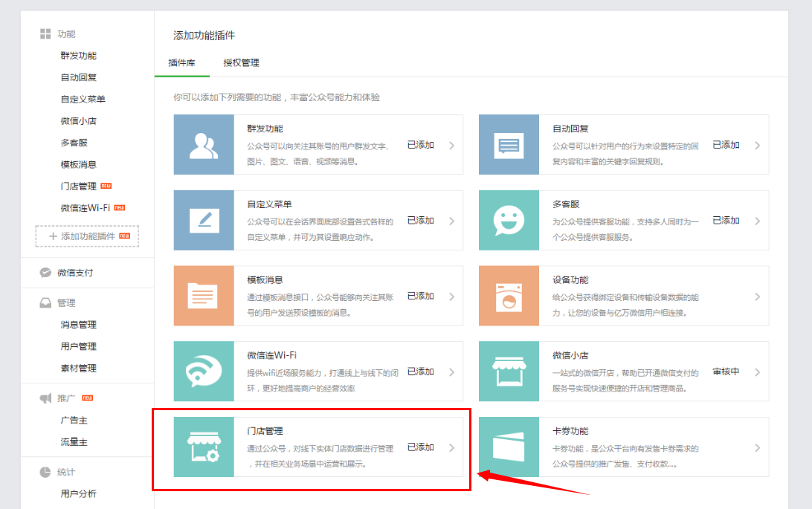Click the 设备功能 washing machine icon tile
Viewport: 812px width, 509px height.
coord(509,296)
